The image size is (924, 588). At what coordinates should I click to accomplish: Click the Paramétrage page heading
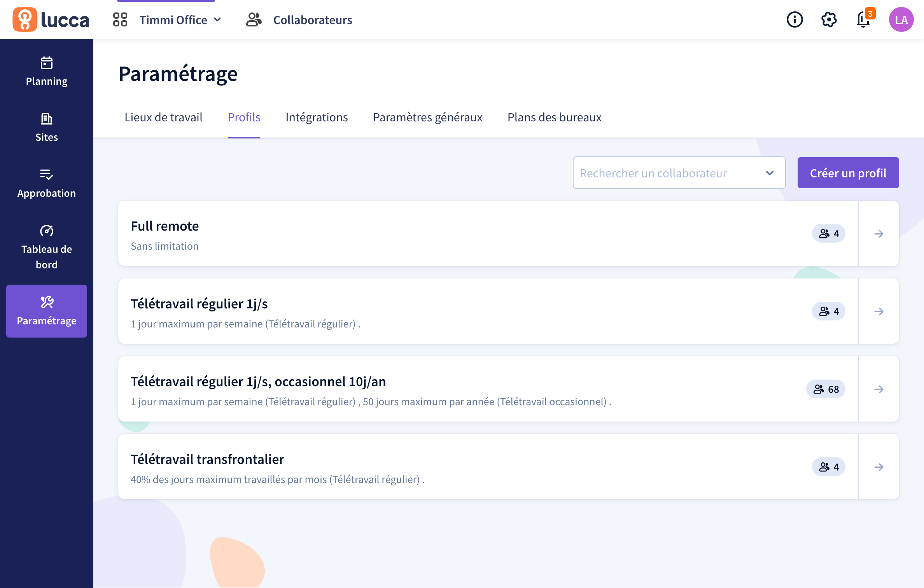[178, 73]
